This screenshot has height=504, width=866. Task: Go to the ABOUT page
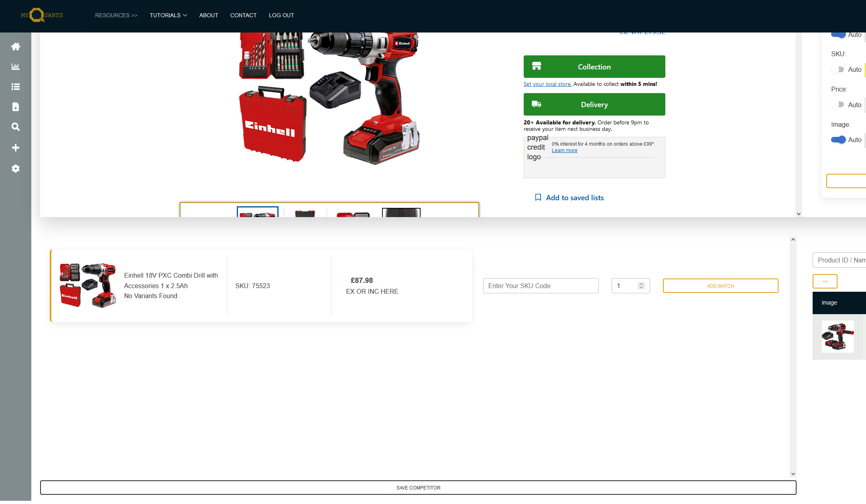point(209,15)
